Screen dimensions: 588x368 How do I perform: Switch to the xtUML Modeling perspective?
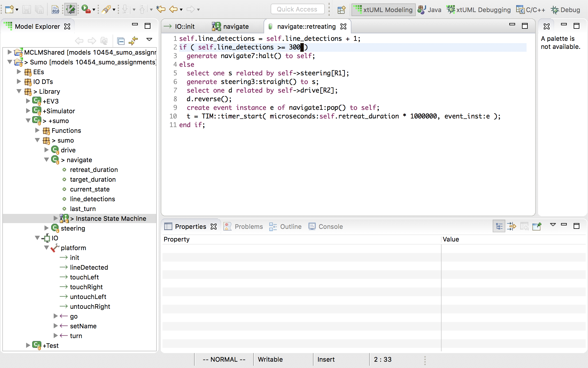[x=383, y=10]
